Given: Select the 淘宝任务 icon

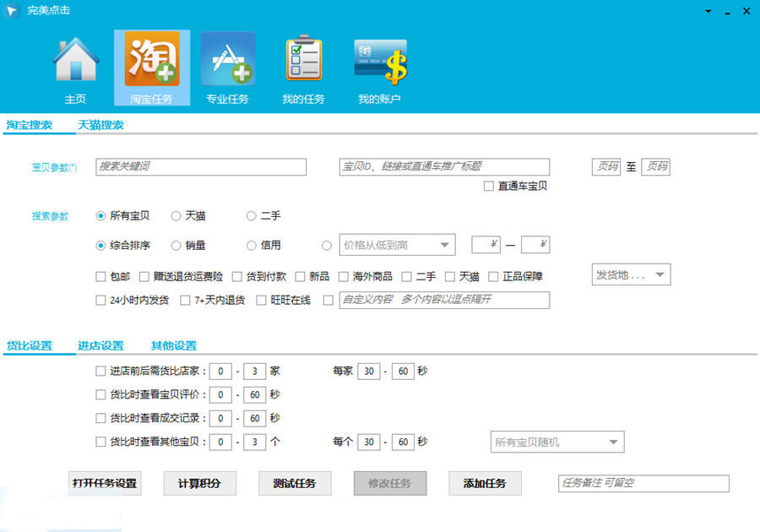Looking at the screenshot, I should (152, 59).
